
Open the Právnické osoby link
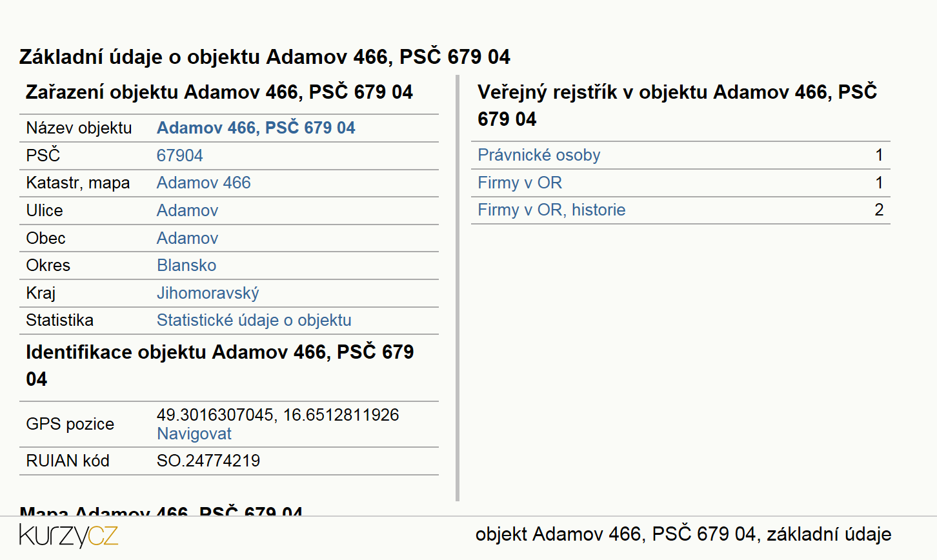(539, 155)
